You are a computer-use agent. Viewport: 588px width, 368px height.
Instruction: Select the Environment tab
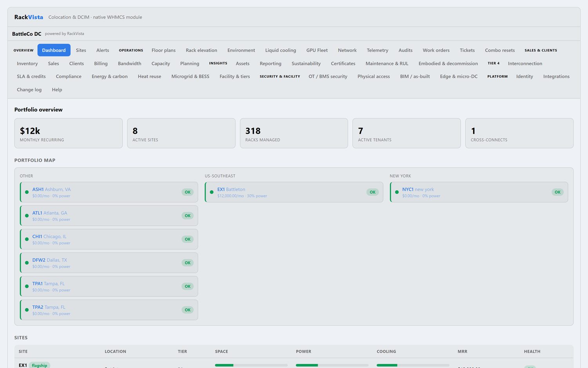pyautogui.click(x=241, y=50)
